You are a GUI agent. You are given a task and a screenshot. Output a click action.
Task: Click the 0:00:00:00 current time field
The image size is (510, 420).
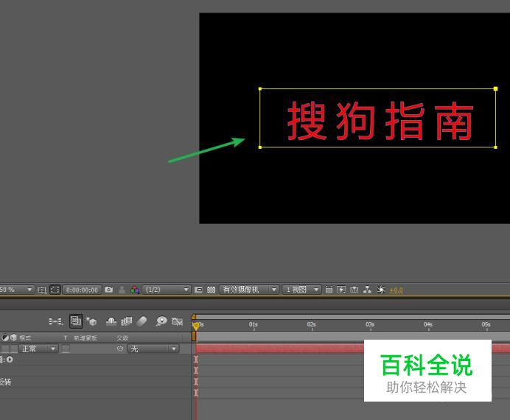(x=82, y=290)
